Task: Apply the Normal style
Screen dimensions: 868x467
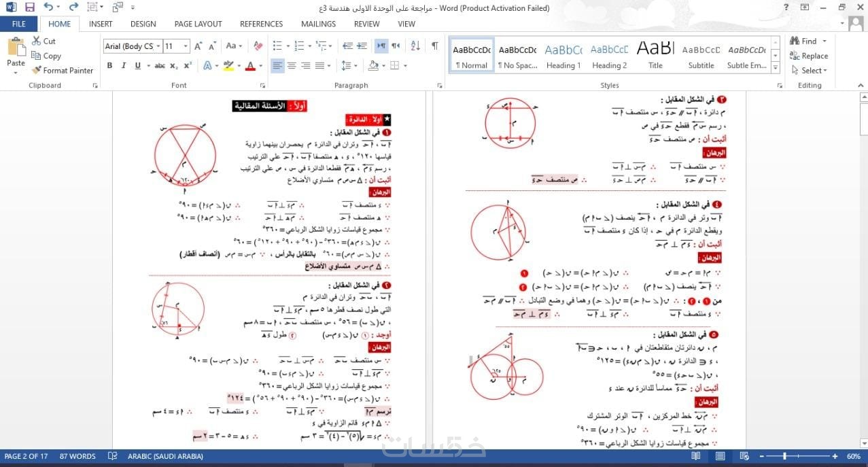Action: click(472, 56)
